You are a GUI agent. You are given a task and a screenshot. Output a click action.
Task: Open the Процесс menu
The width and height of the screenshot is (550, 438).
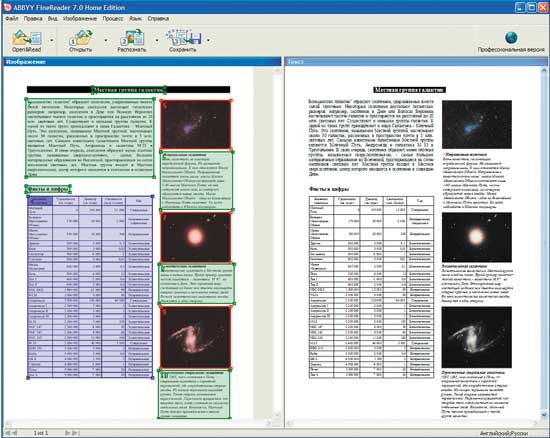pos(113,19)
